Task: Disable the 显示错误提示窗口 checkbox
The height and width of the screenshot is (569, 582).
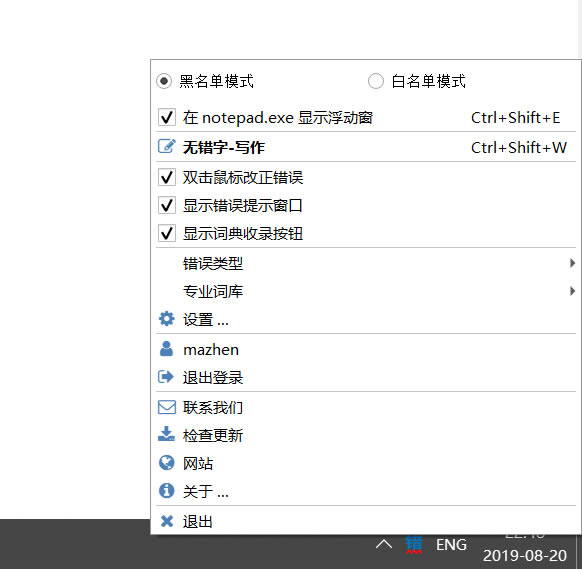Action: (167, 205)
